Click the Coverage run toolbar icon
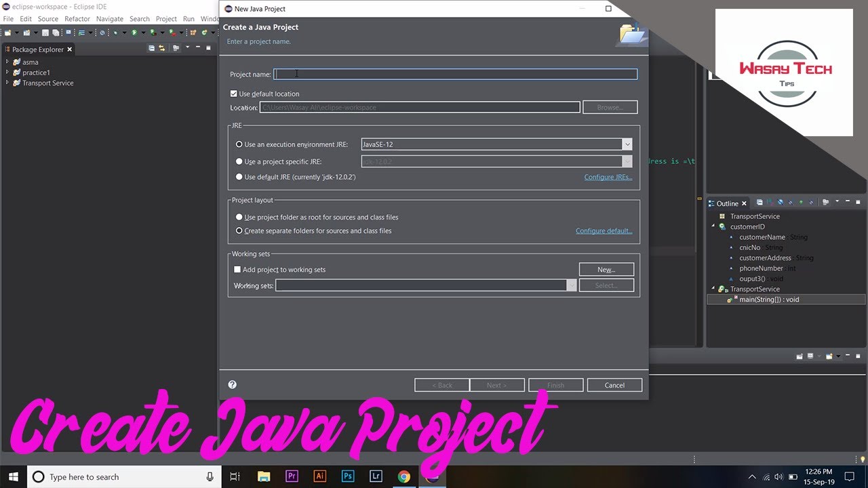868x488 pixels. click(153, 33)
